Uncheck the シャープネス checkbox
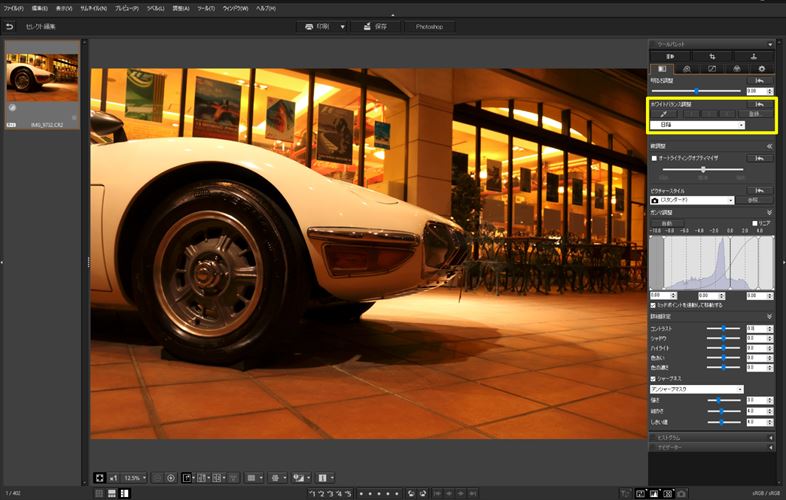The width and height of the screenshot is (786, 500). point(653,379)
